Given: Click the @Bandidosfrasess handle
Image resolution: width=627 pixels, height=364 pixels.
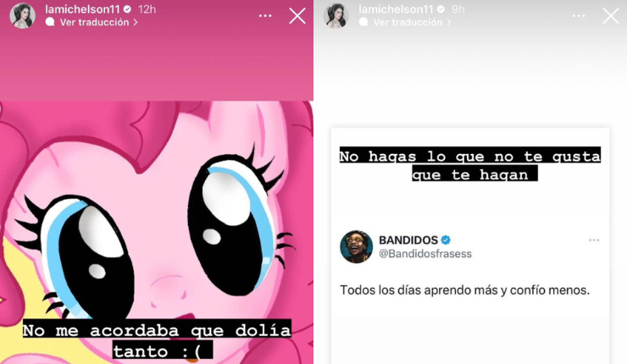Looking at the screenshot, I should (x=425, y=254).
